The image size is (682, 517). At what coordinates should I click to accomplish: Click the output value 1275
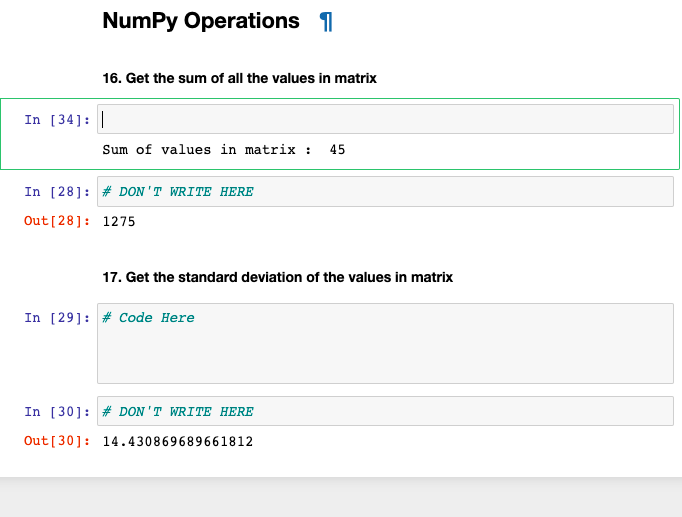[119, 222]
